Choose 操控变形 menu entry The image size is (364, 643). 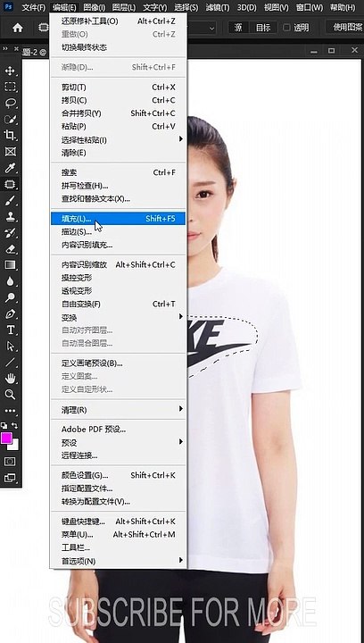point(118,278)
